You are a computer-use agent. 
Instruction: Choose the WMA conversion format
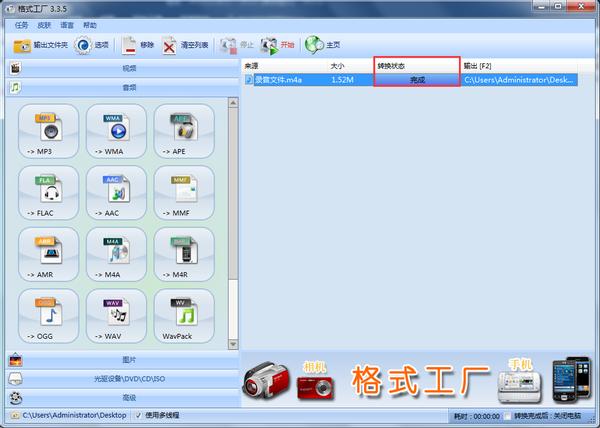pos(116,131)
